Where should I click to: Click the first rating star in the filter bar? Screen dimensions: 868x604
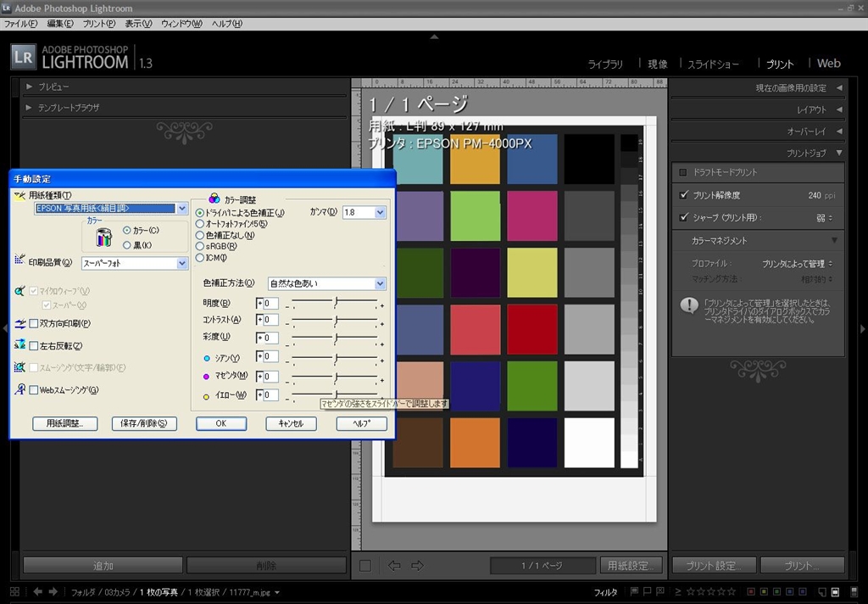(691, 592)
